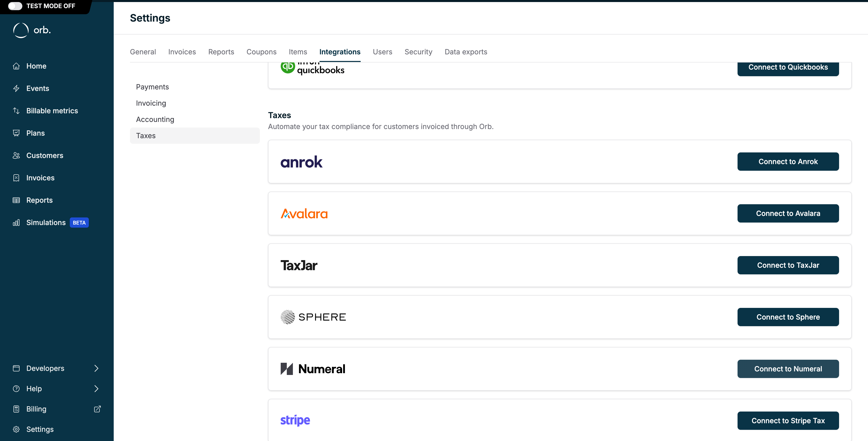Click the Orb logo icon
This screenshot has width=868, height=441.
21,30
